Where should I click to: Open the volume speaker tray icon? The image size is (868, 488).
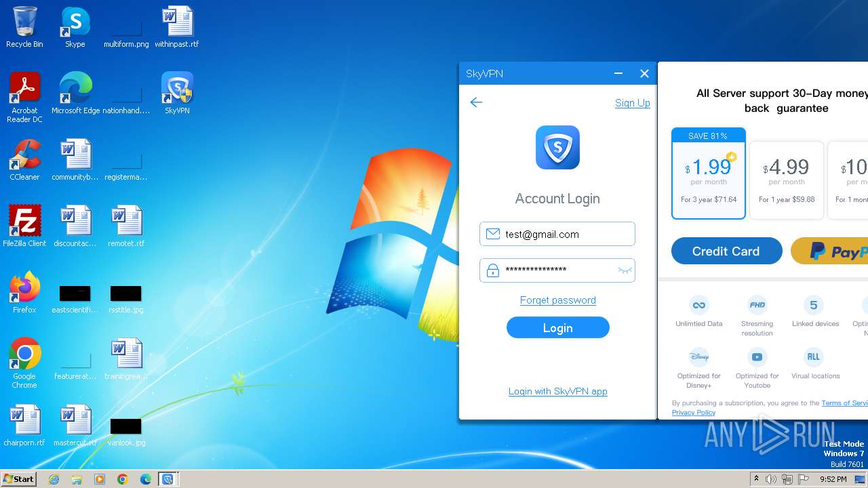(771, 479)
